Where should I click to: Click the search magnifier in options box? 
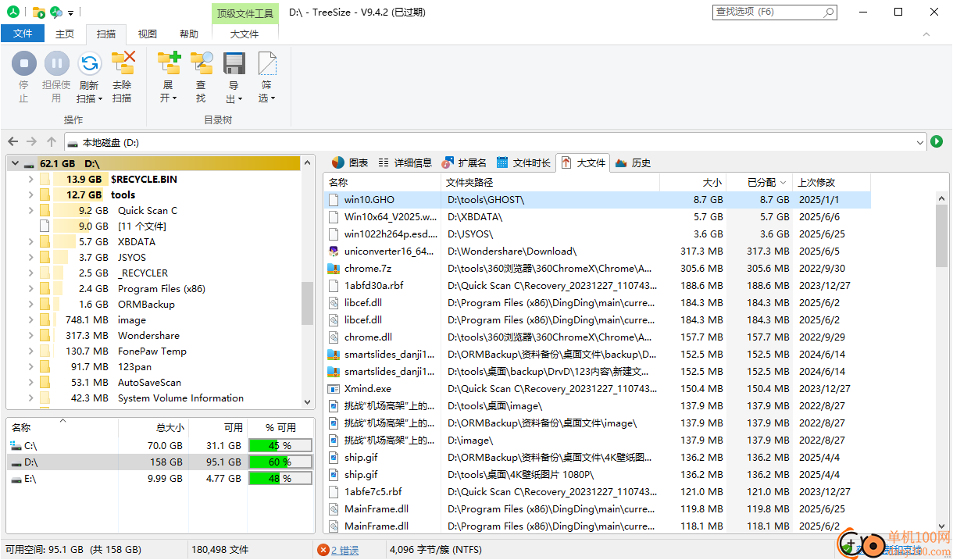click(828, 12)
